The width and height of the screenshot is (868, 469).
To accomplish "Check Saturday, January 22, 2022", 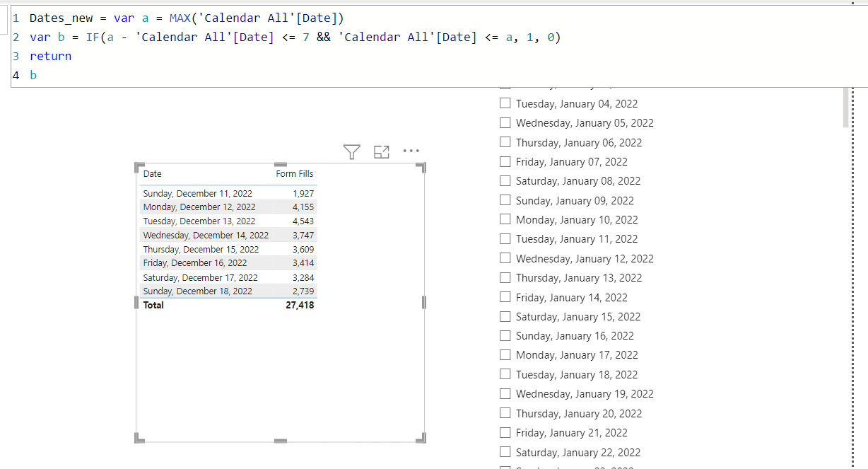I will pyautogui.click(x=505, y=452).
